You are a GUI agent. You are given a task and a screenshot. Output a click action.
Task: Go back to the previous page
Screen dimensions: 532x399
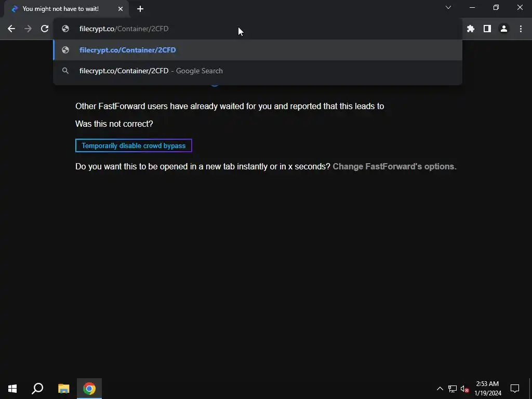11,29
